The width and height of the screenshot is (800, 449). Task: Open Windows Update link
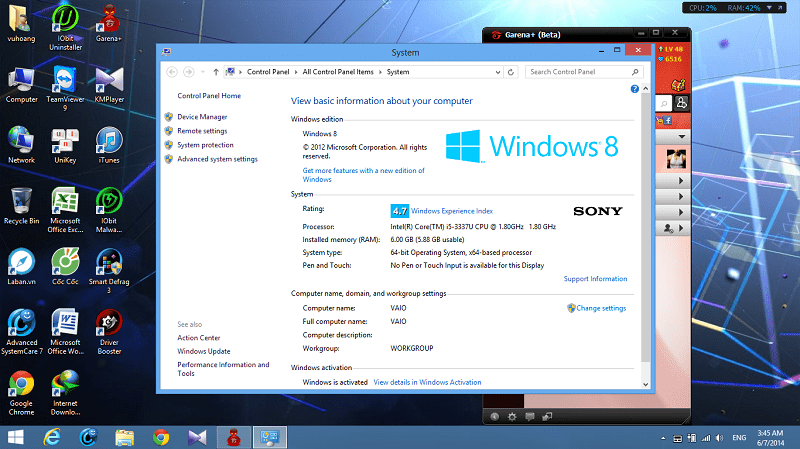pos(204,351)
